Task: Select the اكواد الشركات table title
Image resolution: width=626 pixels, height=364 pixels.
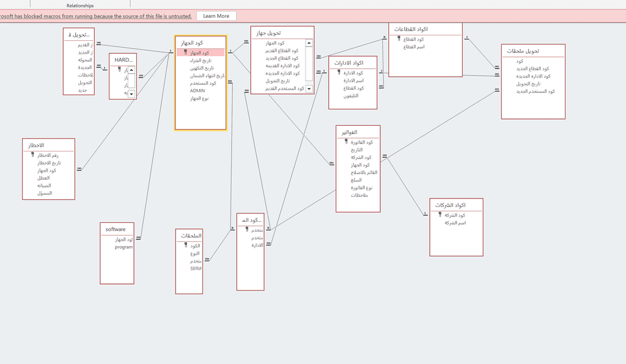Action: [x=451, y=205]
